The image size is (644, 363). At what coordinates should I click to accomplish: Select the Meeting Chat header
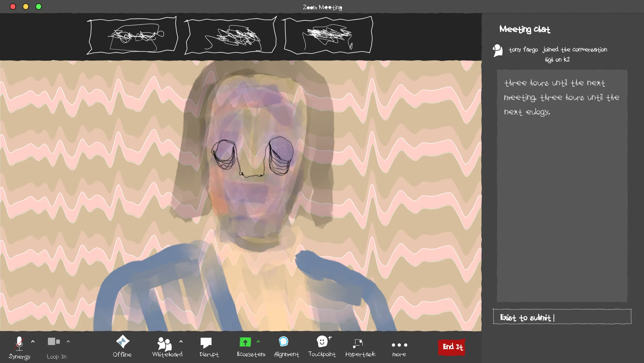coord(525,30)
